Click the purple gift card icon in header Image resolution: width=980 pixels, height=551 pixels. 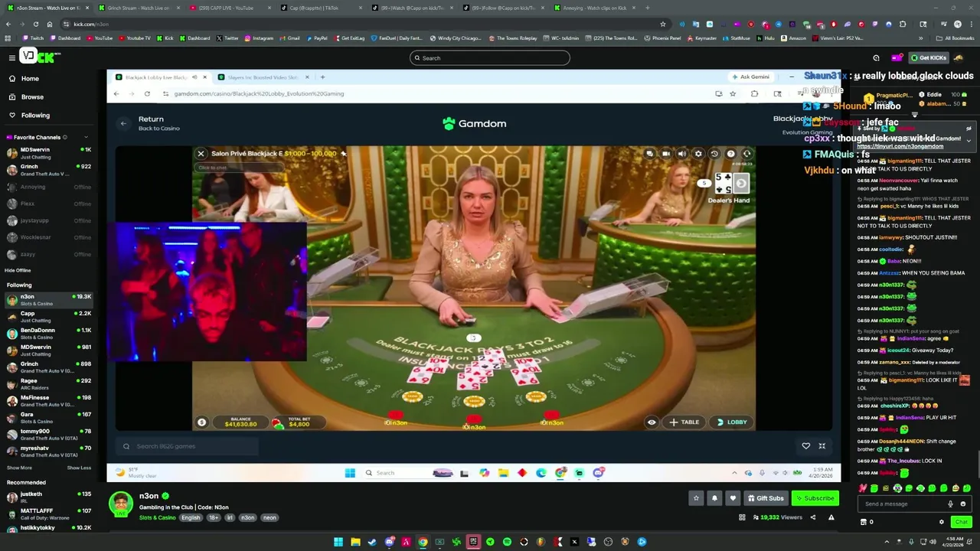point(897,58)
